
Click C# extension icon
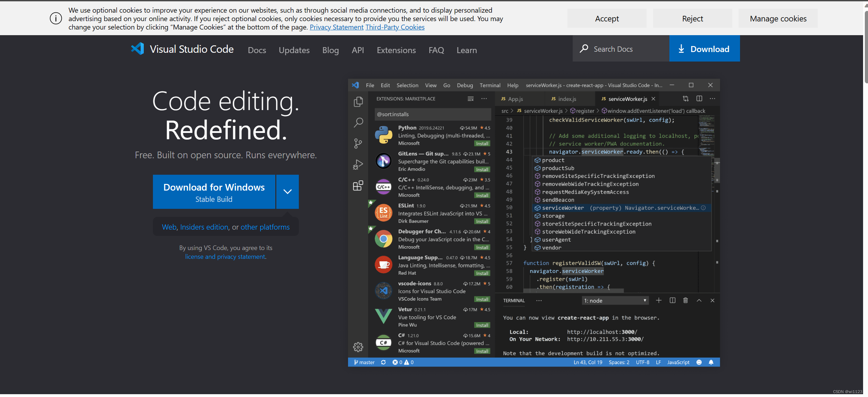(x=384, y=342)
